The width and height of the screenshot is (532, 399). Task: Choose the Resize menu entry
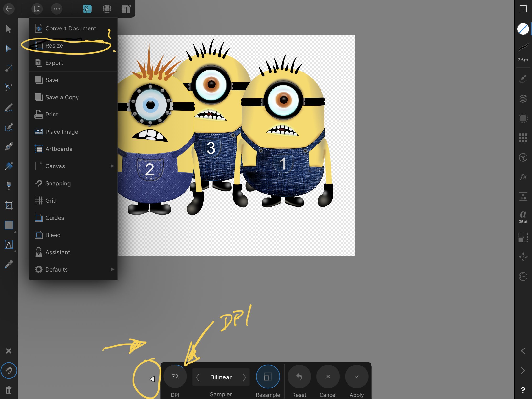[73, 46]
